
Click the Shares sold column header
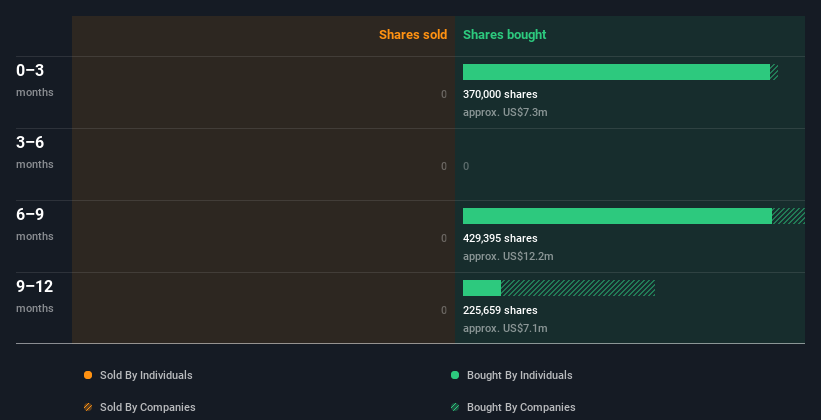(x=413, y=35)
